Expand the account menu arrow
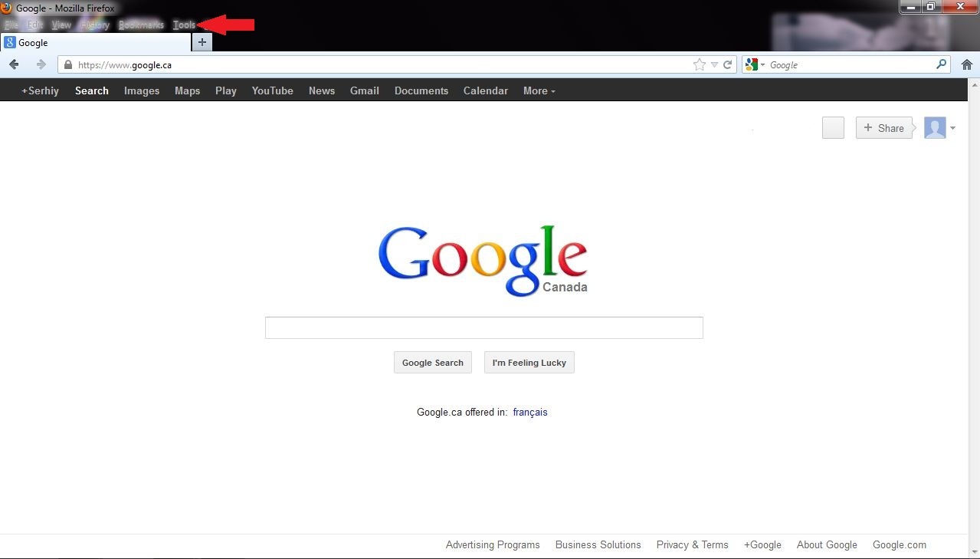Viewport: 980px width, 559px height. point(952,129)
